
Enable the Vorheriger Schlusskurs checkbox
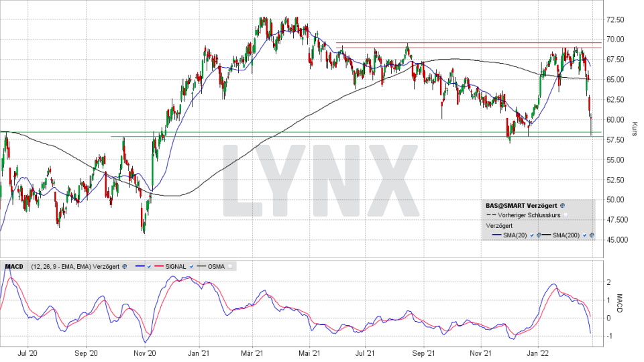(x=566, y=215)
